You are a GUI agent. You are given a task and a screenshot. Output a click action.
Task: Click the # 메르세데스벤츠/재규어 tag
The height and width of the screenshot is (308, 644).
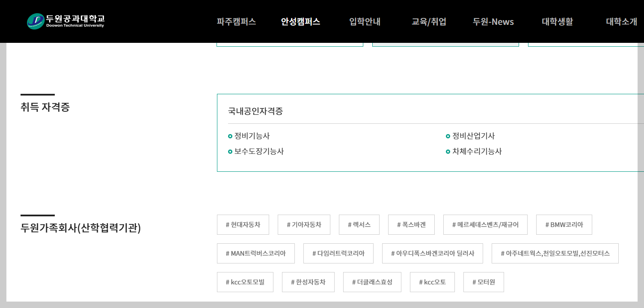pos(485,224)
